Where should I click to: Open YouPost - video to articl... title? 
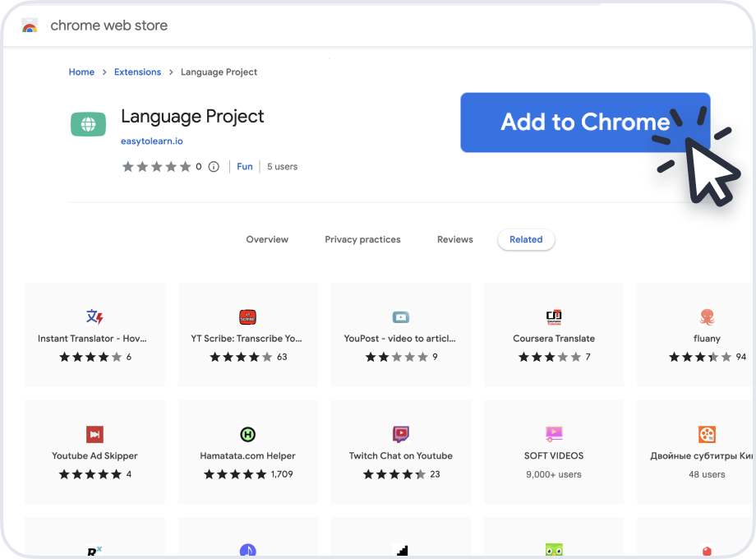point(399,339)
